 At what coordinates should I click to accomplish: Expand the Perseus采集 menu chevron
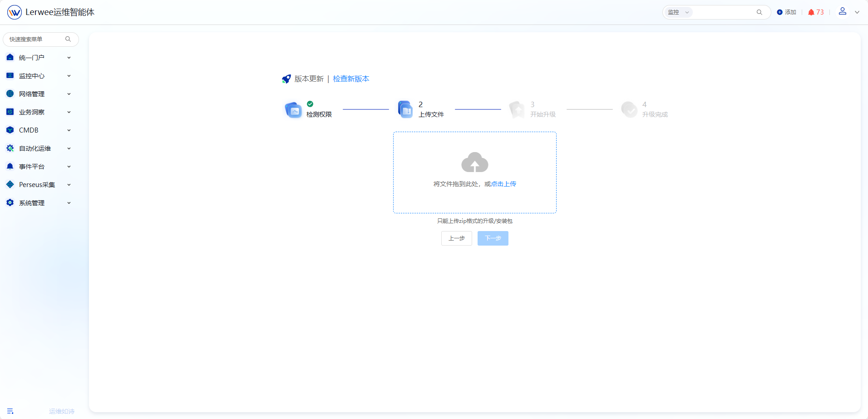[69, 185]
